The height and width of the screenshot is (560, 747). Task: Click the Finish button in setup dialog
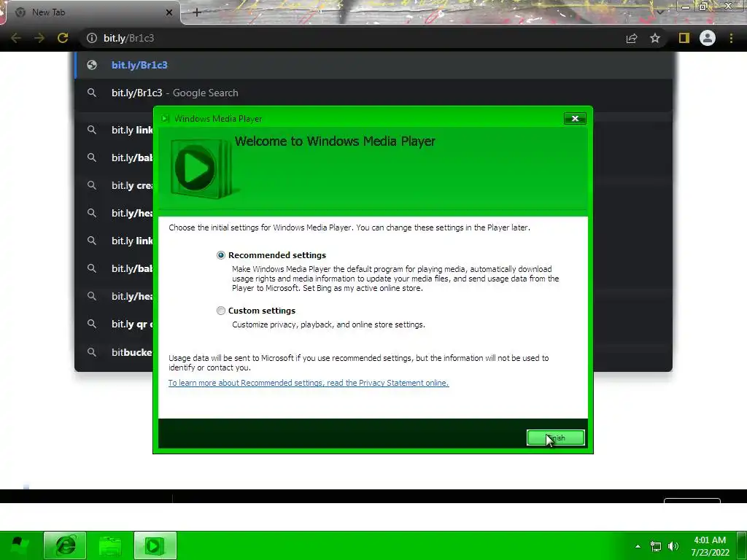click(555, 437)
